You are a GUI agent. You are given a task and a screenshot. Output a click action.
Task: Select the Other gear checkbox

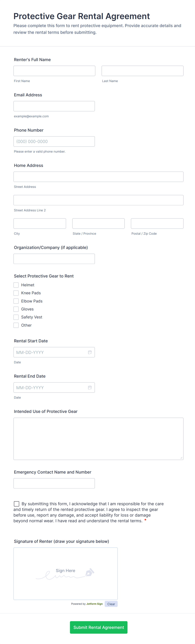point(16,325)
